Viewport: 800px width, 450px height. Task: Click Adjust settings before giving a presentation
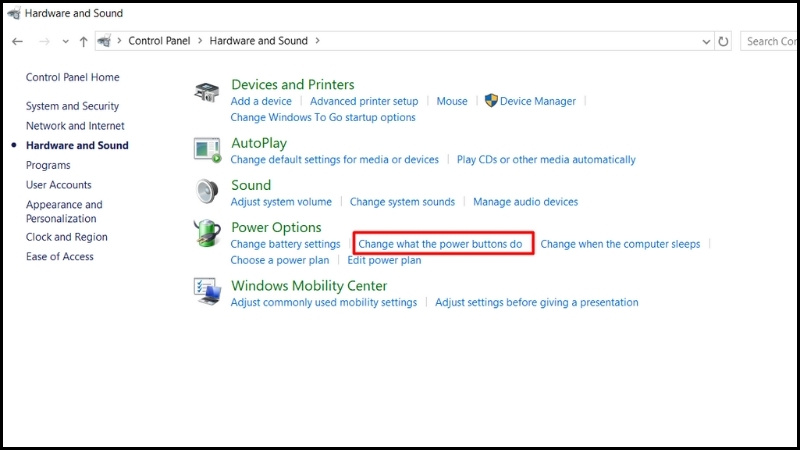(537, 303)
